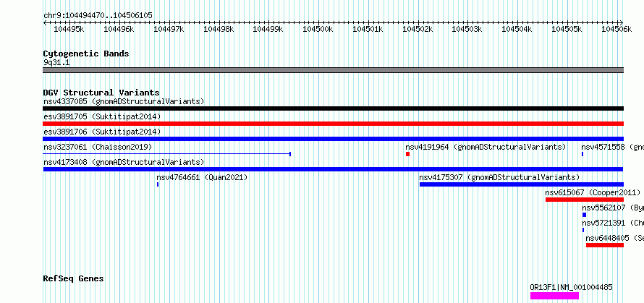Click the 9q31.1 band label

56,63
